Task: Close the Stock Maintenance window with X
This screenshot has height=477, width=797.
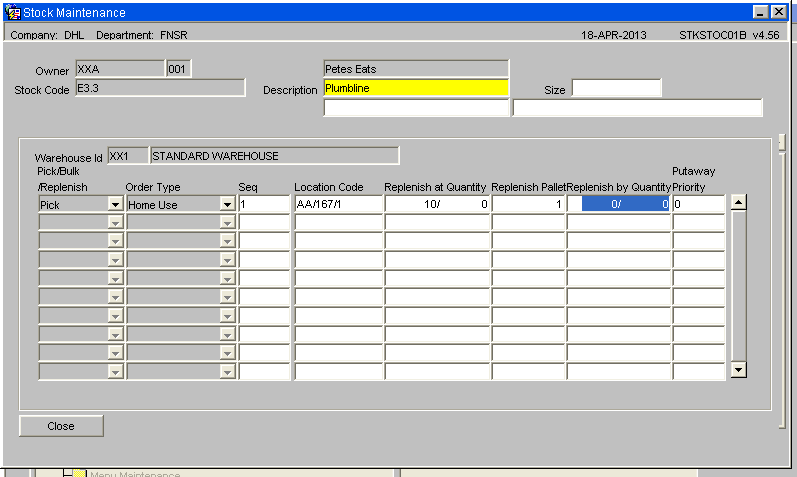Action: 778,12
